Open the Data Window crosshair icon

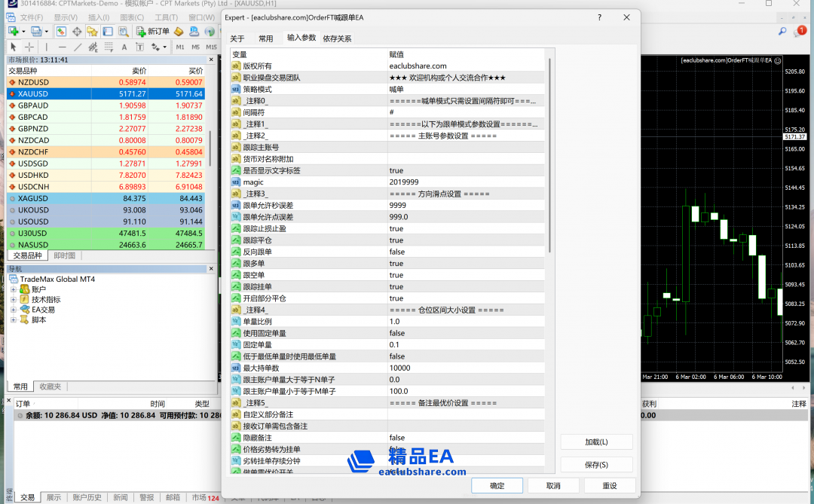76,31
